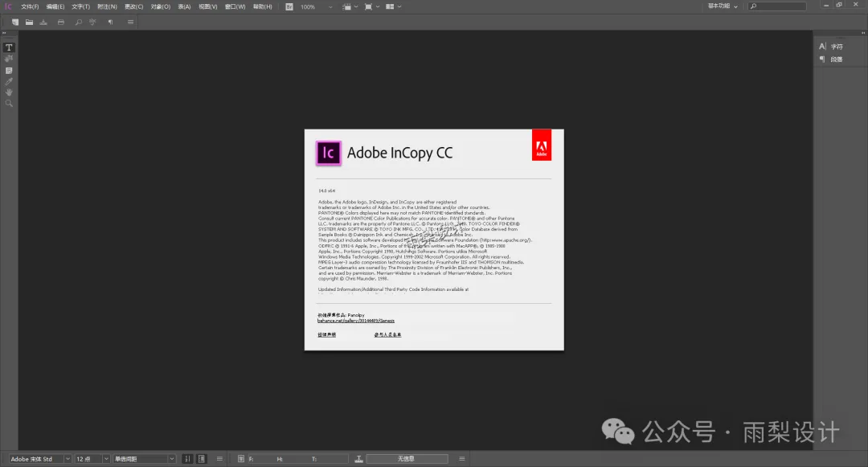The width and height of the screenshot is (868, 467).
Task: Open the 附注(N) Notes menu
Action: pyautogui.click(x=107, y=6)
